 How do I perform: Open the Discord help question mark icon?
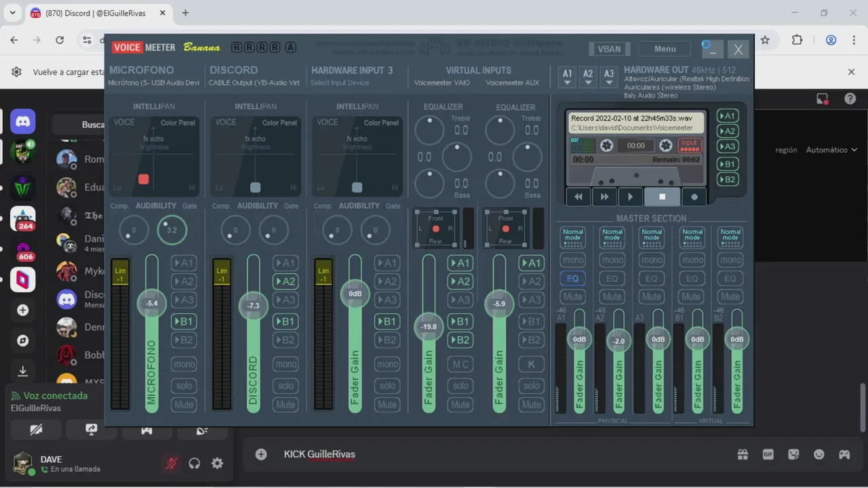pos(850,99)
